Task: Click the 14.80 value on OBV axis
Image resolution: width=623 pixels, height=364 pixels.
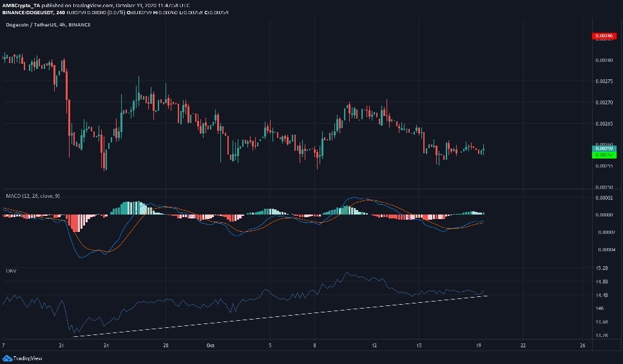Action: (x=602, y=282)
